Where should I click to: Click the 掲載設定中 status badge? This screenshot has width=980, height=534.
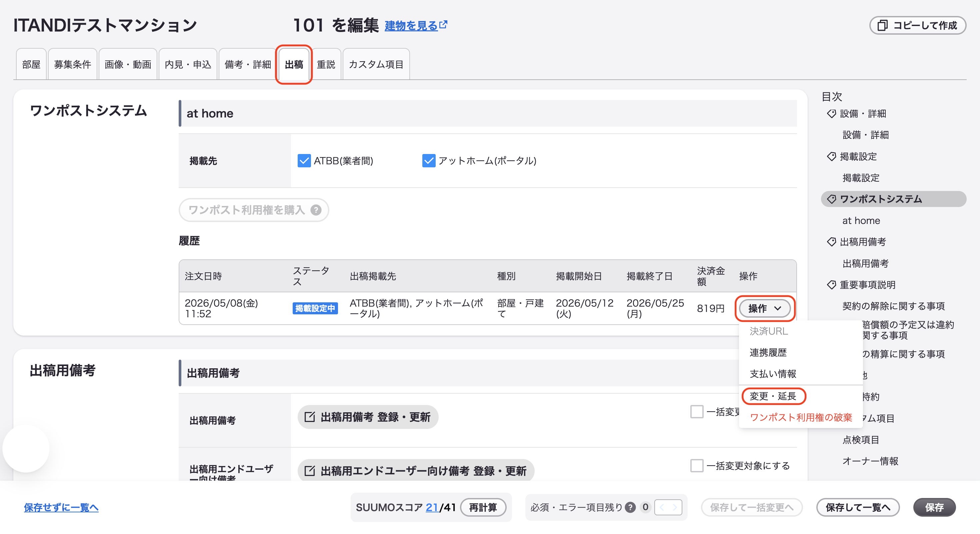coord(315,308)
